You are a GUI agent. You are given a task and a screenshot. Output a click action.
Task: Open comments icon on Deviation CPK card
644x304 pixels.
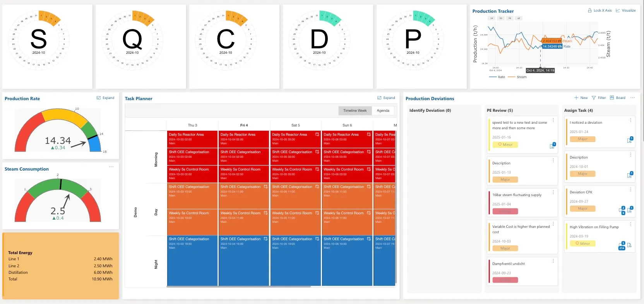pos(622,210)
